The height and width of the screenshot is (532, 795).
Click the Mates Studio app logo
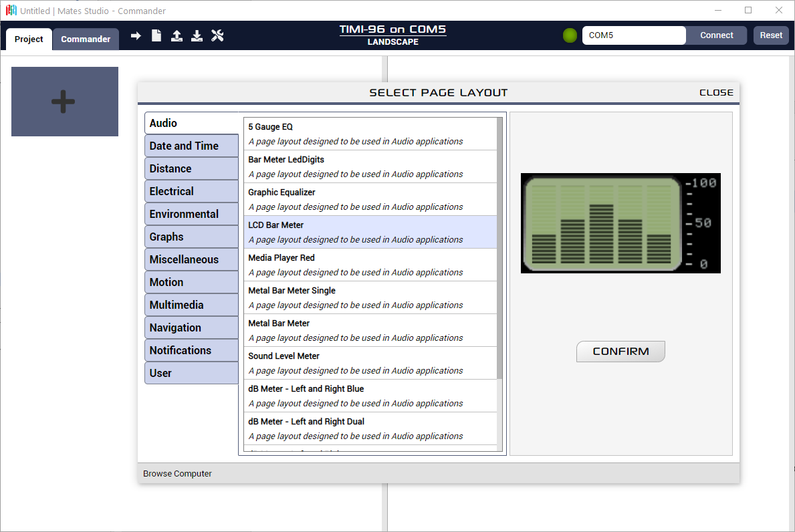(11, 11)
